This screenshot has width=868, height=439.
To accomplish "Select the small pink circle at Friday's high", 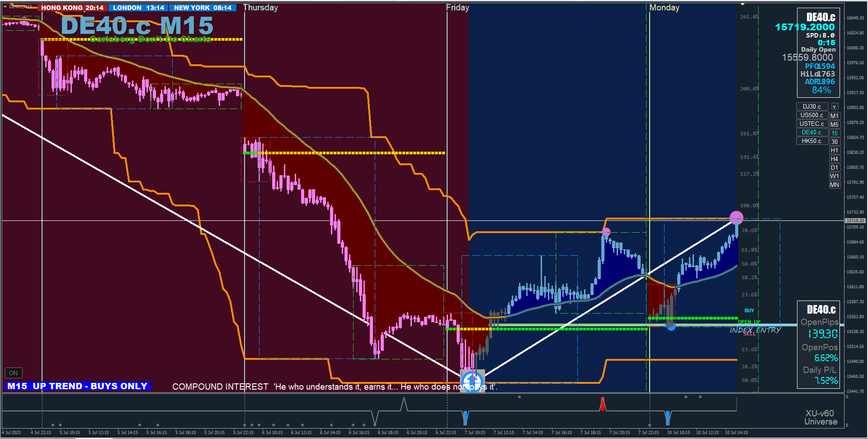I will pyautogui.click(x=606, y=232).
